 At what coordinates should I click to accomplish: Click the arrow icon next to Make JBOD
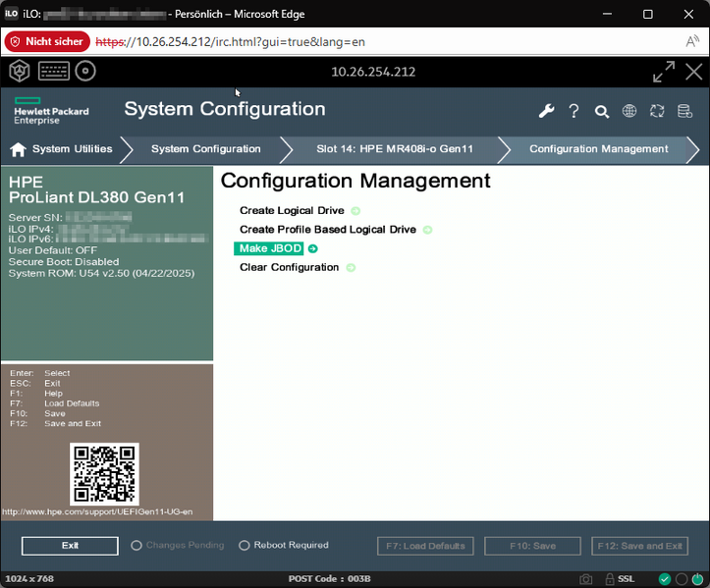click(x=313, y=248)
